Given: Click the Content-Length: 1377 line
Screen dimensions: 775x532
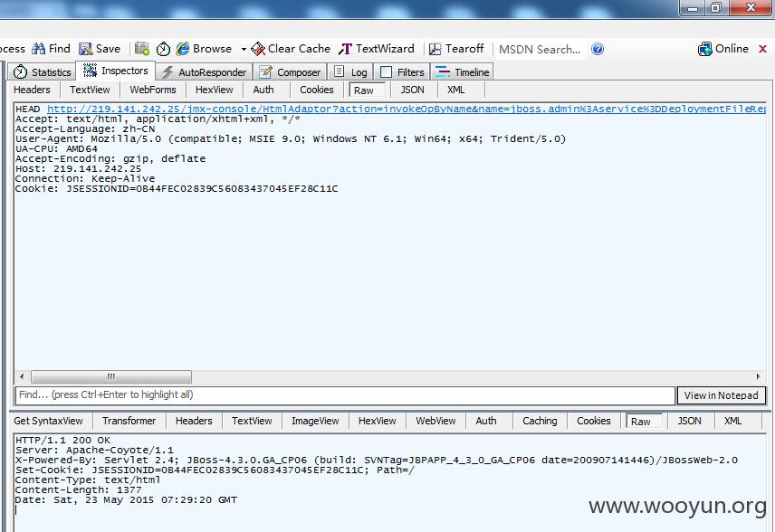Looking at the screenshot, I should point(78,490).
